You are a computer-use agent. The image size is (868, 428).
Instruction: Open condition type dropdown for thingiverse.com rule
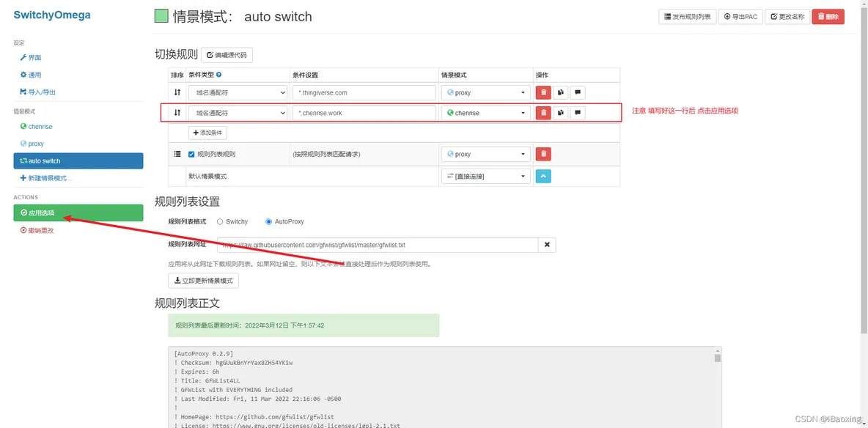pos(238,93)
